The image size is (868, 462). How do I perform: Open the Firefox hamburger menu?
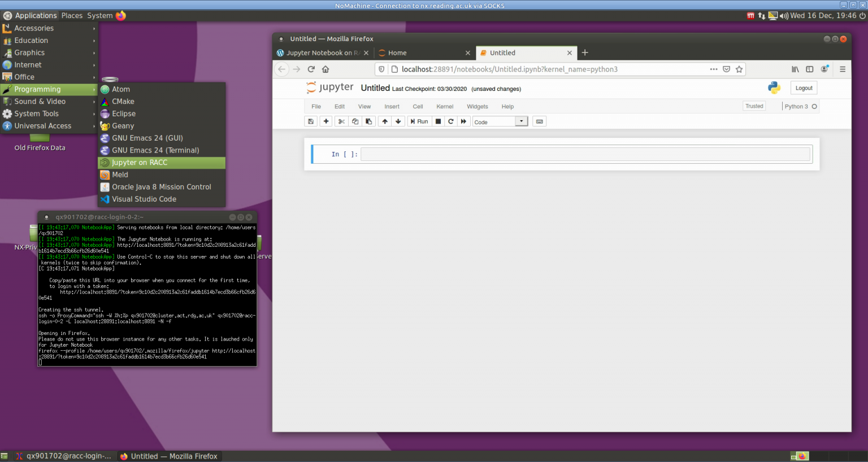click(x=843, y=69)
